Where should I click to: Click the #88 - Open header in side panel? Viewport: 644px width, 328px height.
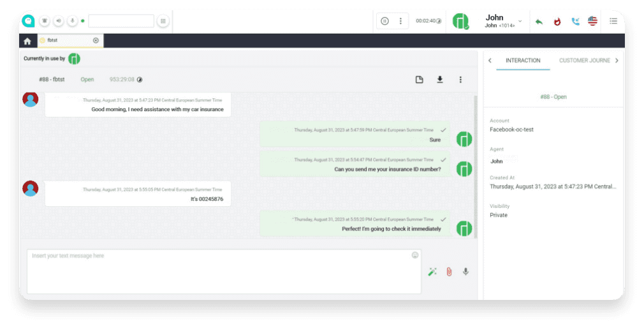(553, 97)
